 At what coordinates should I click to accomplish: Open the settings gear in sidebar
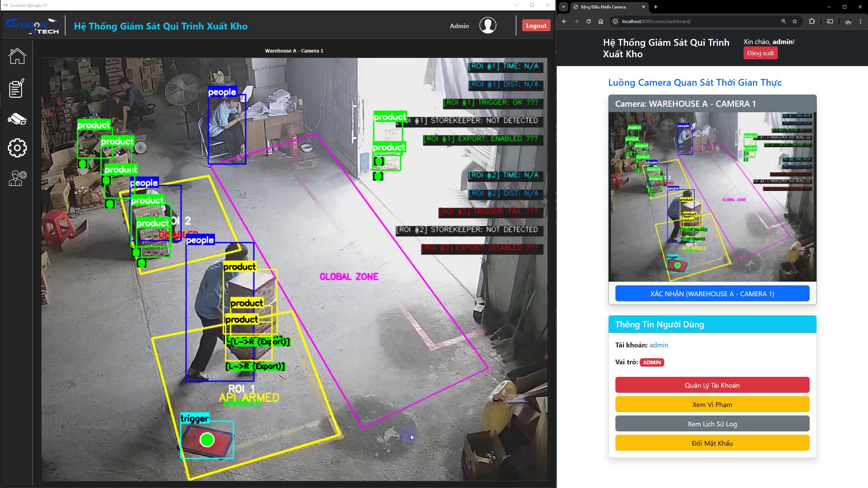coord(17,148)
